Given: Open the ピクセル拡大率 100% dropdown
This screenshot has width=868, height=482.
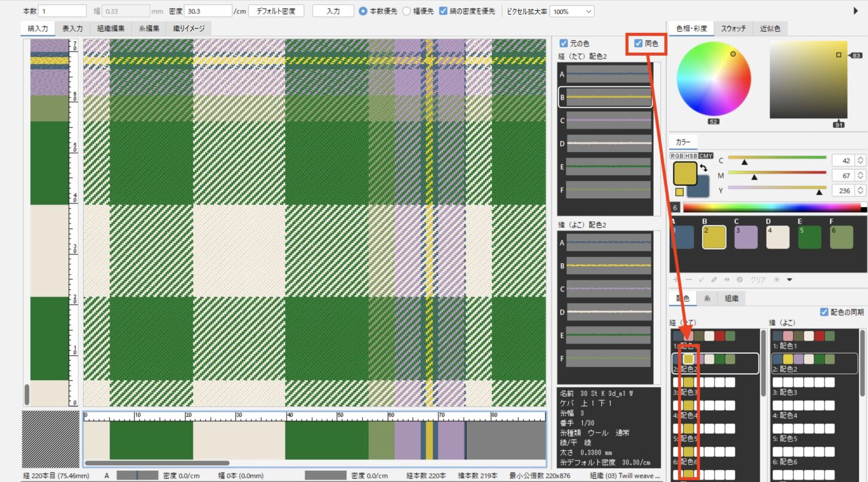Looking at the screenshot, I should [x=571, y=11].
